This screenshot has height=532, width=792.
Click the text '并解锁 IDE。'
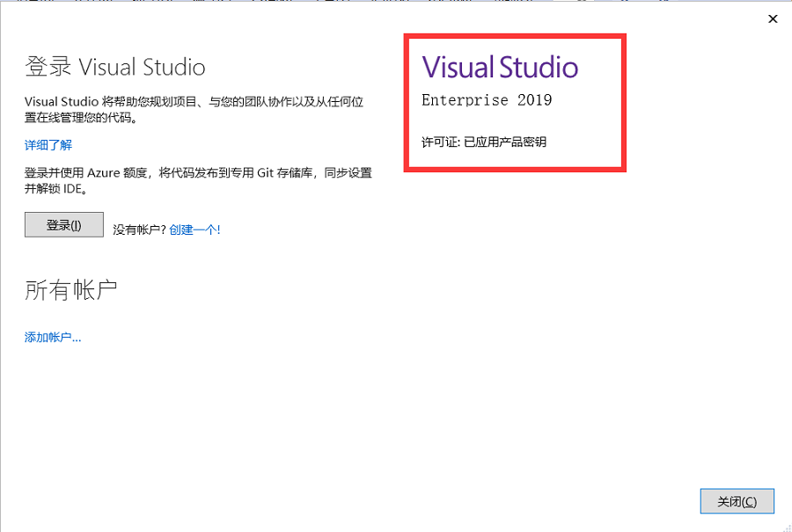pyautogui.click(x=58, y=189)
